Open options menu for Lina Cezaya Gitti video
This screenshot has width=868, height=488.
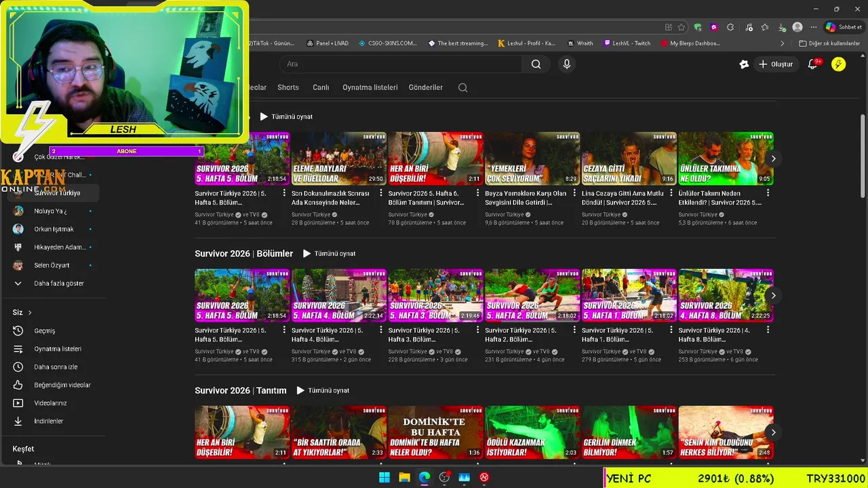pos(671,193)
